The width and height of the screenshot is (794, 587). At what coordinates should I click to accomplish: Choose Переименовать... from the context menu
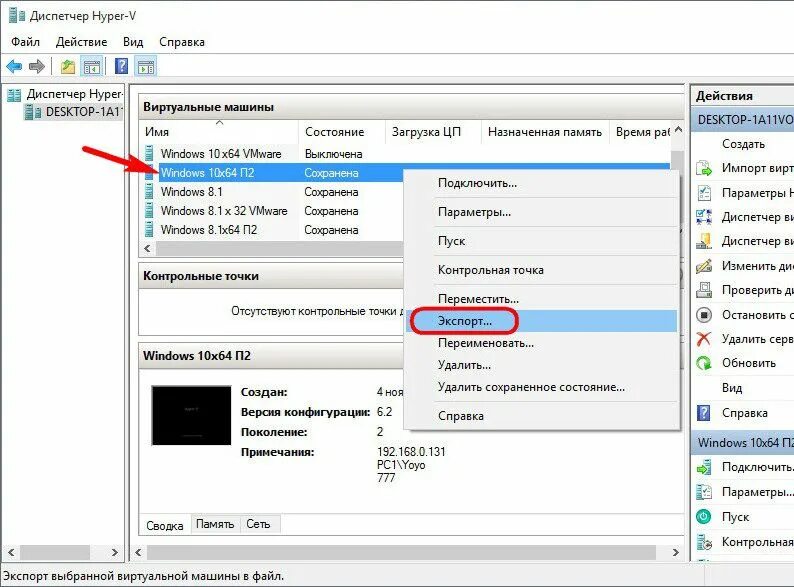click(x=542, y=343)
